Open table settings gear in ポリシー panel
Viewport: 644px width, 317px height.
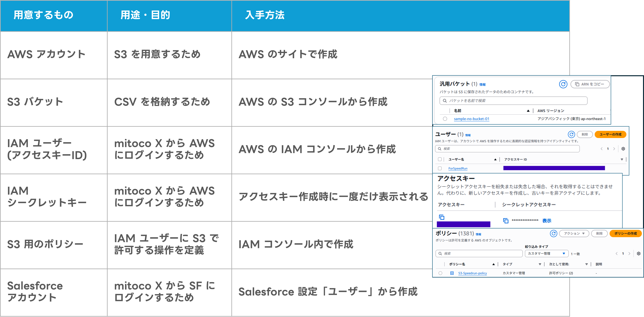coord(639,253)
